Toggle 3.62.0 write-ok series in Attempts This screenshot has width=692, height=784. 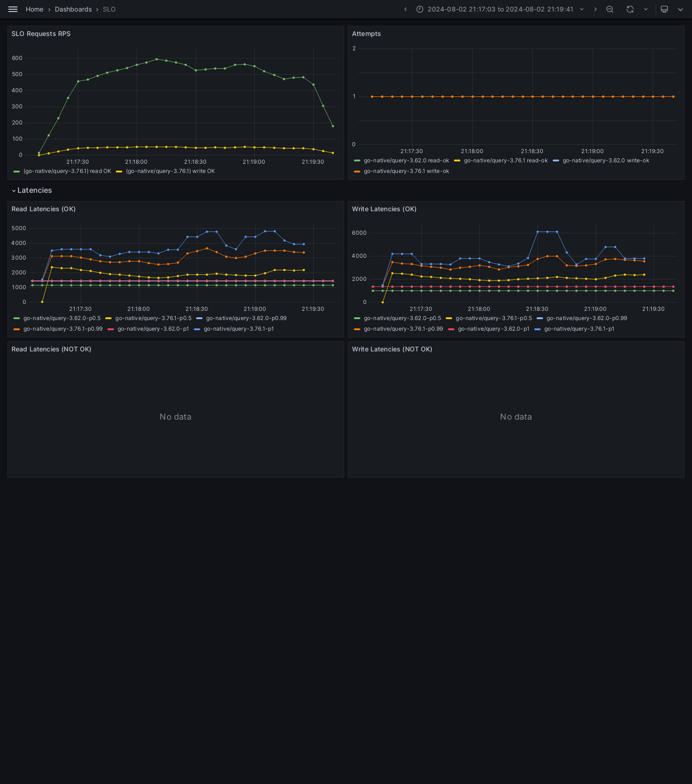[606, 160]
